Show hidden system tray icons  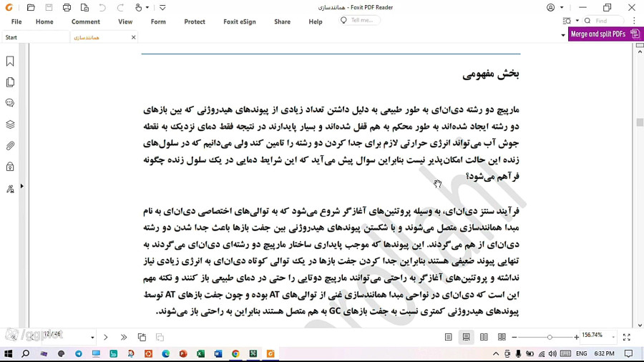click(496, 354)
